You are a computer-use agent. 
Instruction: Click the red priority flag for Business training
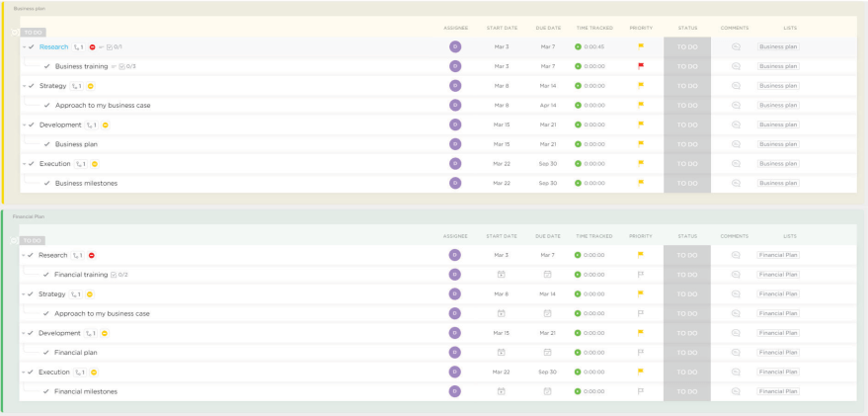[641, 66]
